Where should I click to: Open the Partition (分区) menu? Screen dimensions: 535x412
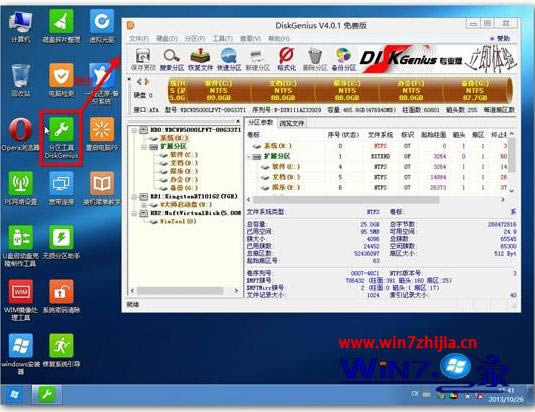(195, 39)
